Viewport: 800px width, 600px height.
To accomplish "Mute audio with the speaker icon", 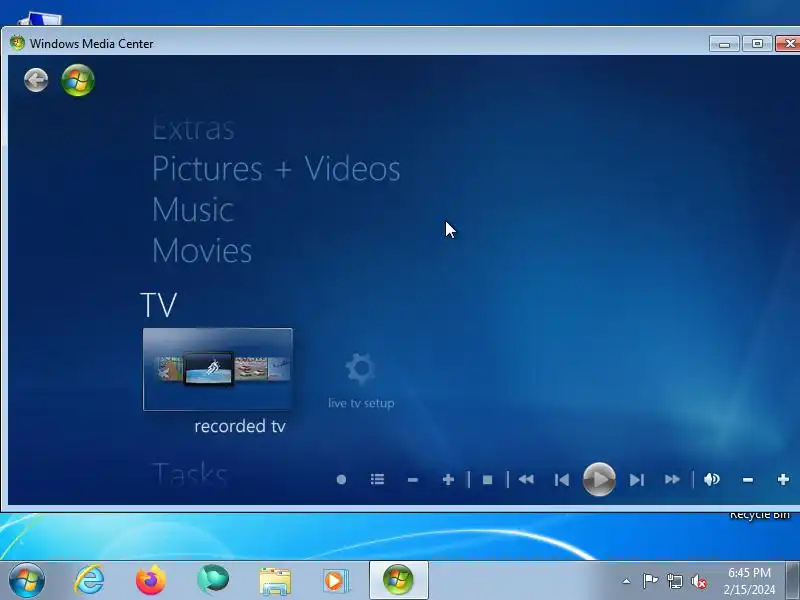I will click(712, 480).
